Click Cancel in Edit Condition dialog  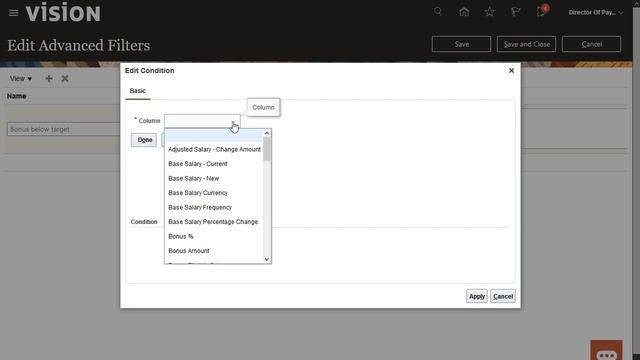point(503,296)
